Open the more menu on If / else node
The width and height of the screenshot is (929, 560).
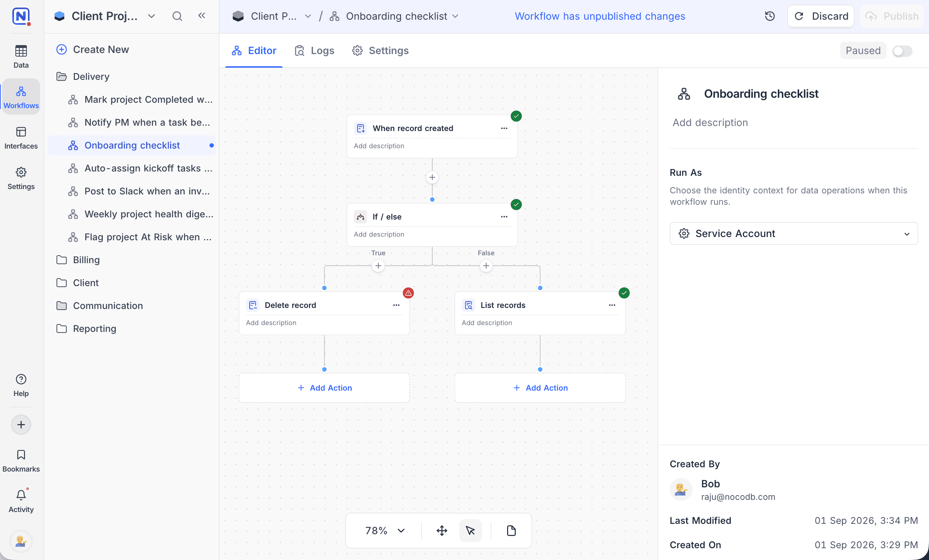point(504,217)
